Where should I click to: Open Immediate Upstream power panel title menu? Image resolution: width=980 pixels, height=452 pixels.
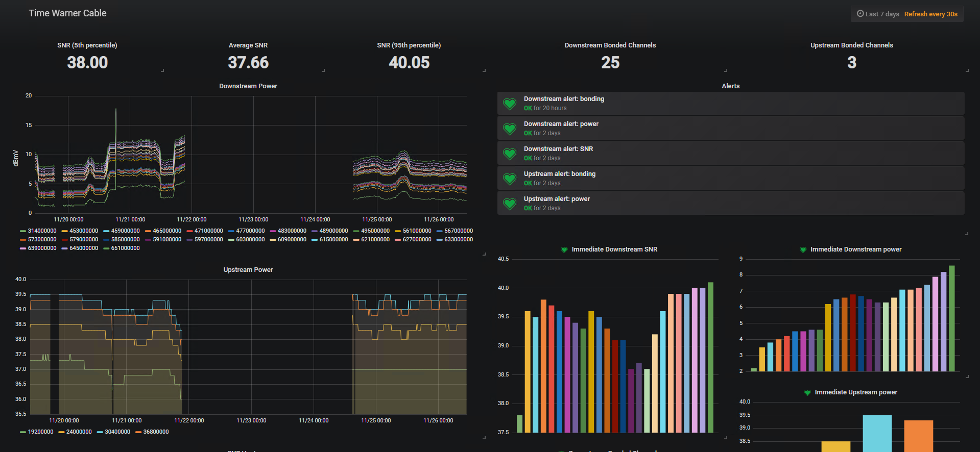coord(856,392)
